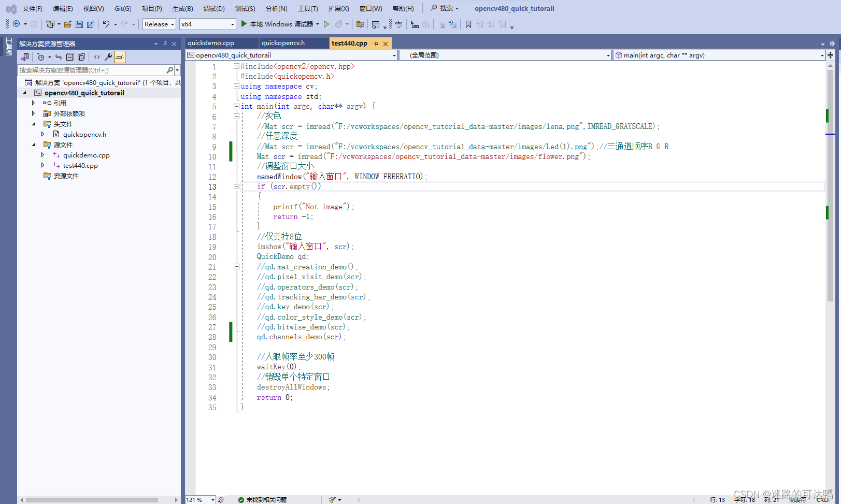Screen dimensions: 841x504
Task: Click the search magnifier in Solution Explorer
Action: [x=169, y=70]
